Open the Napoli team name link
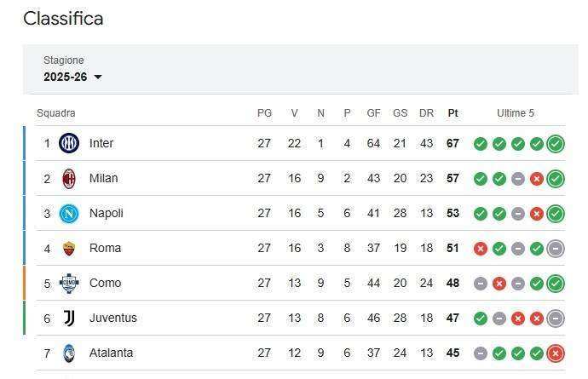 click(x=106, y=213)
